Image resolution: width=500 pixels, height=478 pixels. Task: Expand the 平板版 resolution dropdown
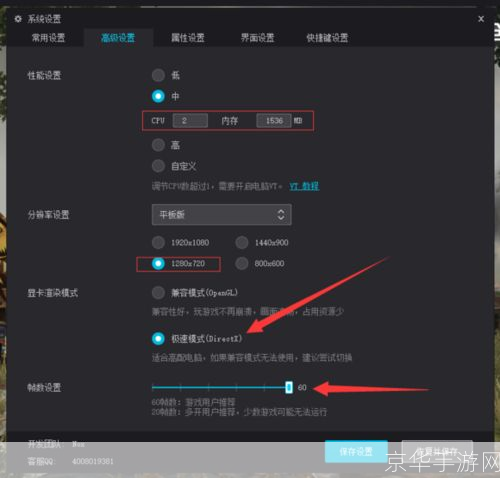click(222, 215)
